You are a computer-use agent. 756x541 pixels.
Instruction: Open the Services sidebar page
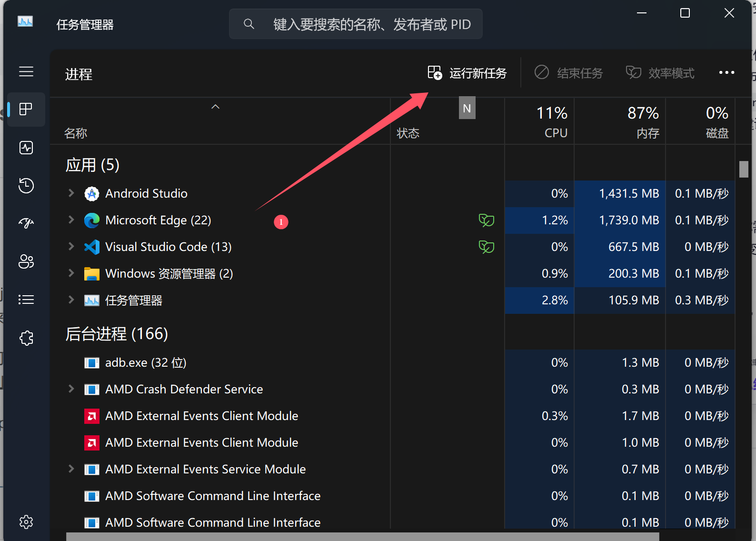click(x=26, y=338)
